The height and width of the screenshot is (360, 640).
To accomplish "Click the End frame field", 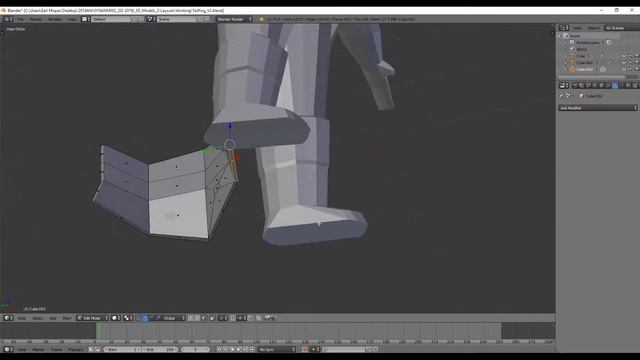I will (160, 349).
